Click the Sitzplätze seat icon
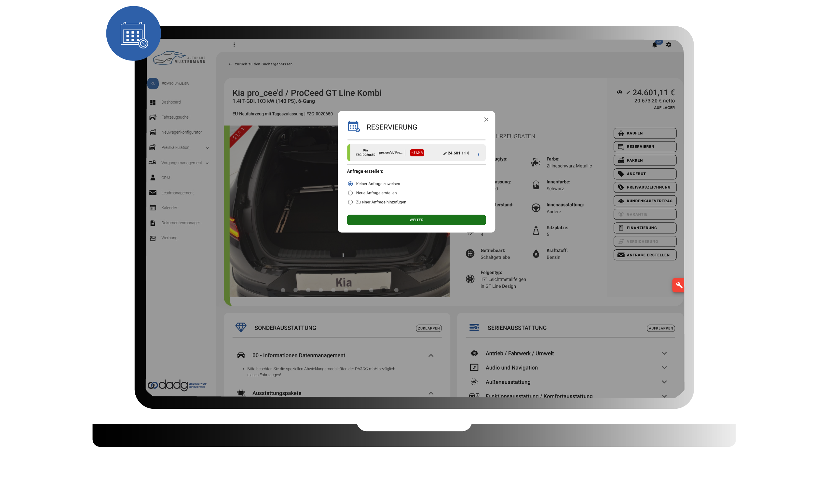 click(536, 231)
